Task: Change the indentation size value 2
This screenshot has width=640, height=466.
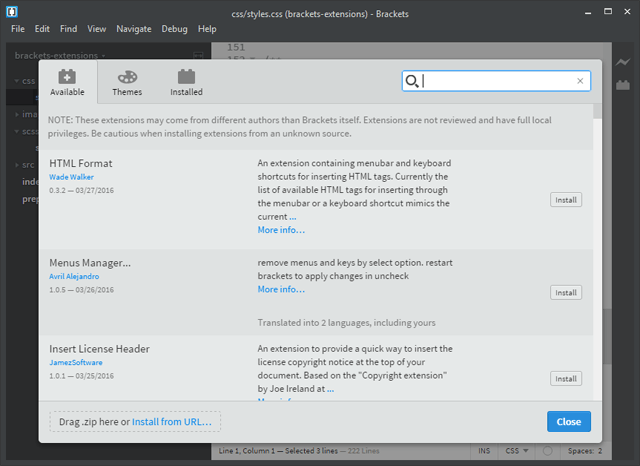Action: pyautogui.click(x=600, y=451)
